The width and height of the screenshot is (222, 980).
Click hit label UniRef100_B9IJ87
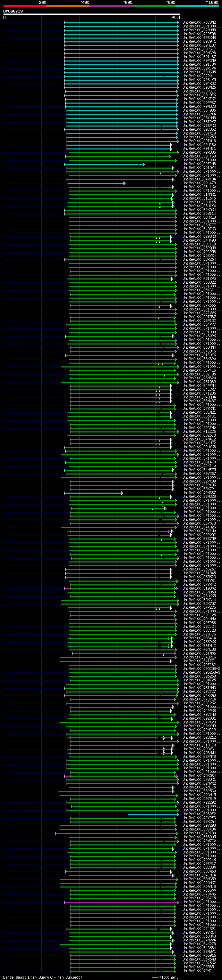pos(199,57)
